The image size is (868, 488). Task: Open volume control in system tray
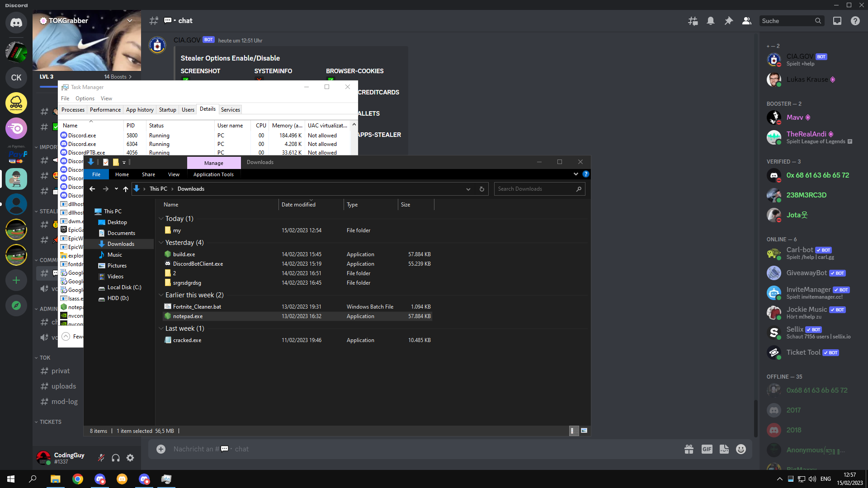click(812, 479)
